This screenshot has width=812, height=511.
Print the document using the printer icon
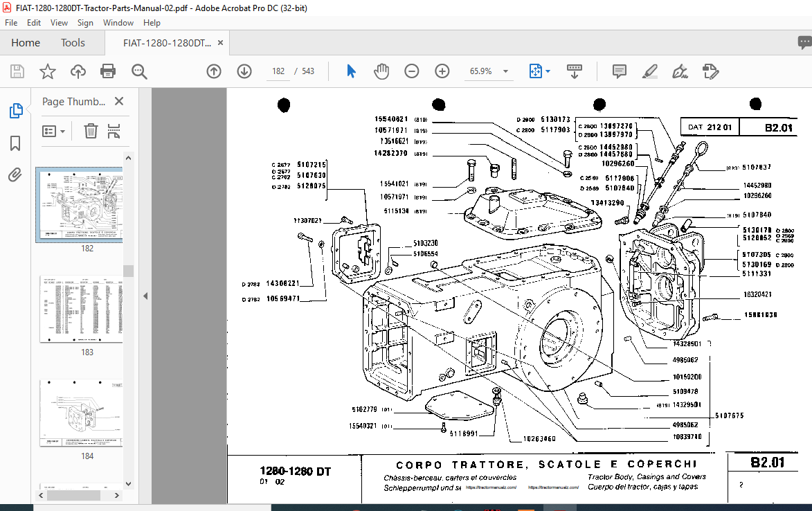108,71
